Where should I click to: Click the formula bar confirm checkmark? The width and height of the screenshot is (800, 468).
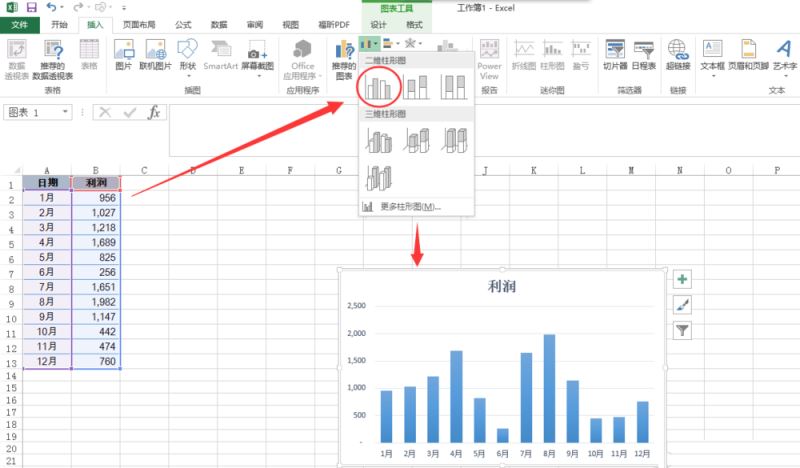pyautogui.click(x=130, y=112)
